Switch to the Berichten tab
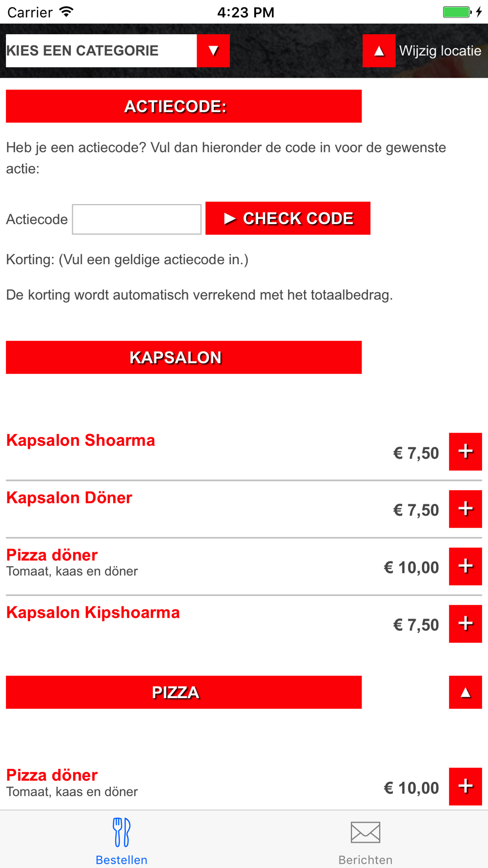 366,840
